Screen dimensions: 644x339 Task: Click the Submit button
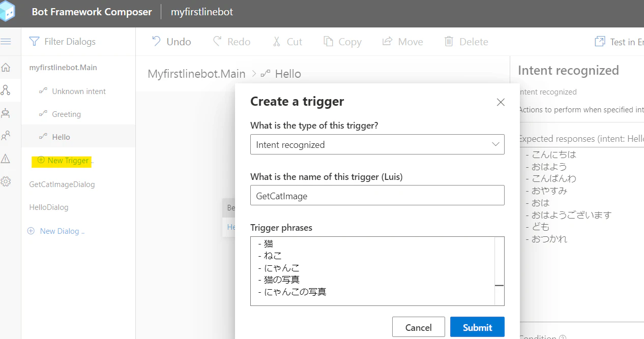click(477, 327)
